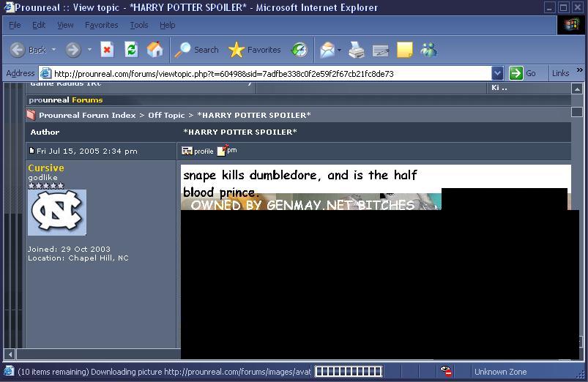Click the post date Fri Jul 15, 2005
Screen dimensions: 588x382
point(87,151)
